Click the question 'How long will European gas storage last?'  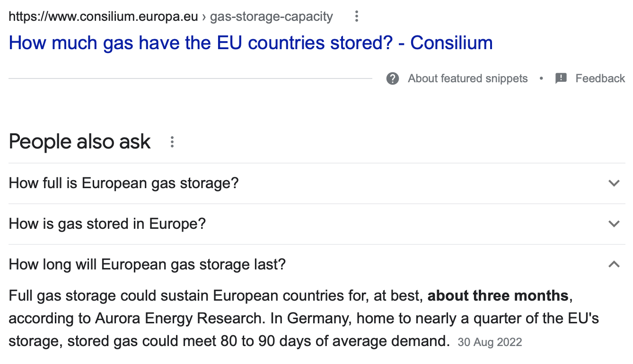click(147, 264)
